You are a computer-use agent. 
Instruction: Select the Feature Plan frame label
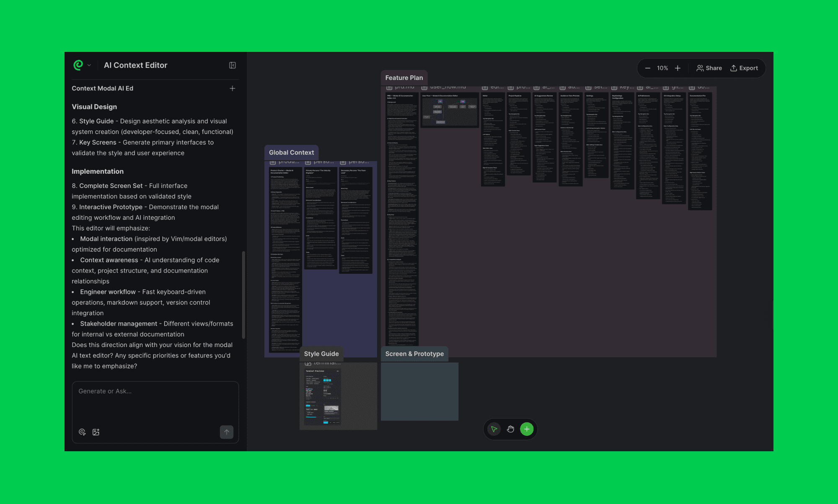coord(404,78)
